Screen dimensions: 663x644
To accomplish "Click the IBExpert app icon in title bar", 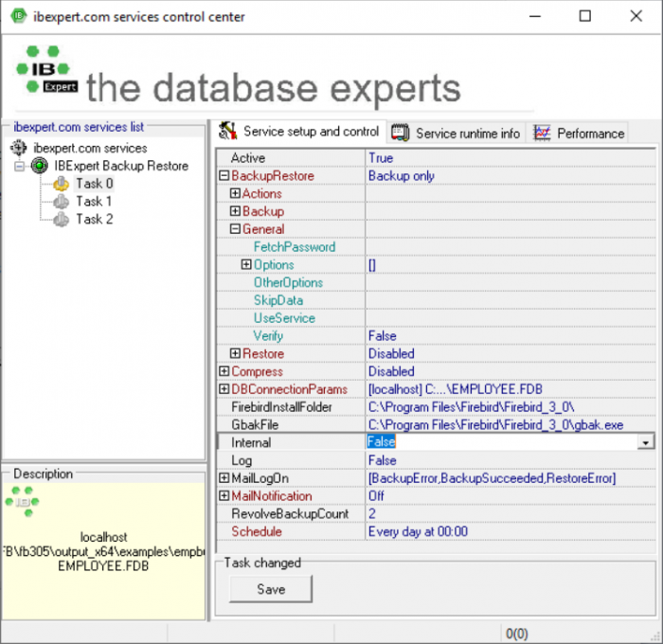I will (x=18, y=16).
